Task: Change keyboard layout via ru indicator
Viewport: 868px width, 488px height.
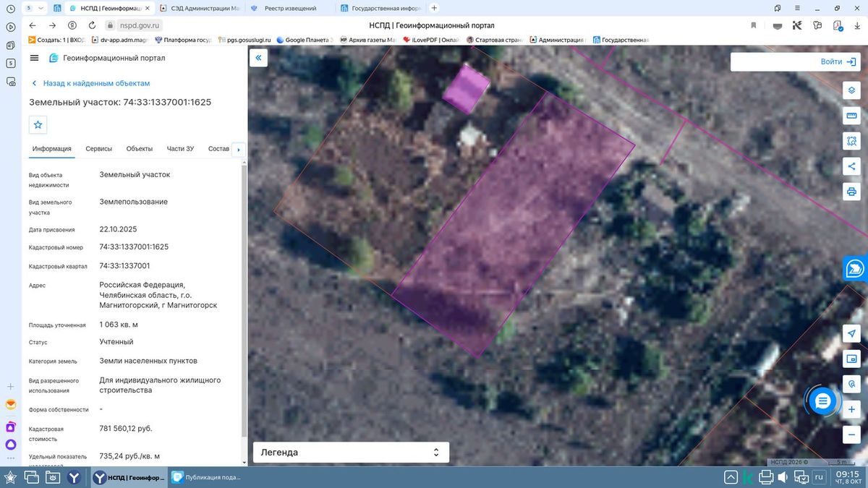Action: (x=819, y=477)
